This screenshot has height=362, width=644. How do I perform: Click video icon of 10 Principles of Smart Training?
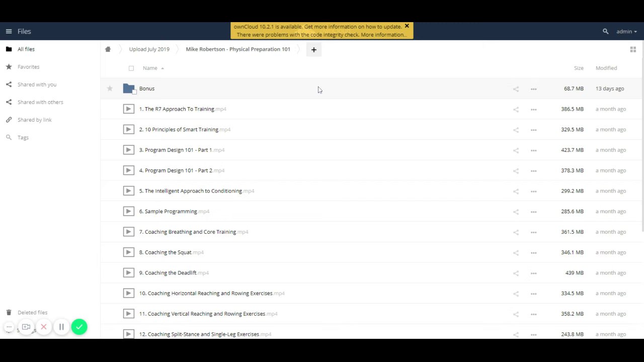[129, 129]
